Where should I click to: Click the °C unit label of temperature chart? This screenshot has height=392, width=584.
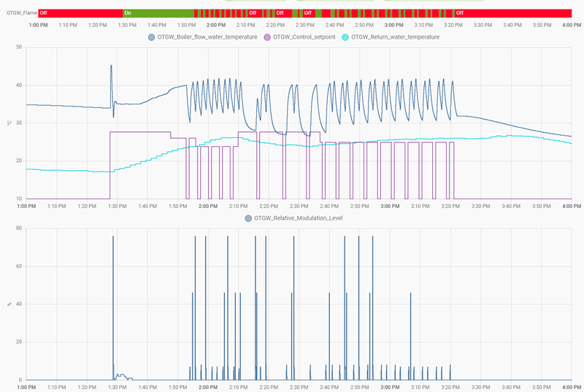pos(9,123)
